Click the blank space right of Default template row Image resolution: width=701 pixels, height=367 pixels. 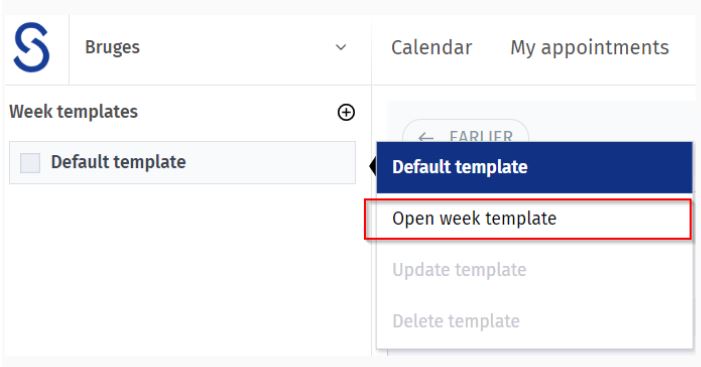click(268, 163)
